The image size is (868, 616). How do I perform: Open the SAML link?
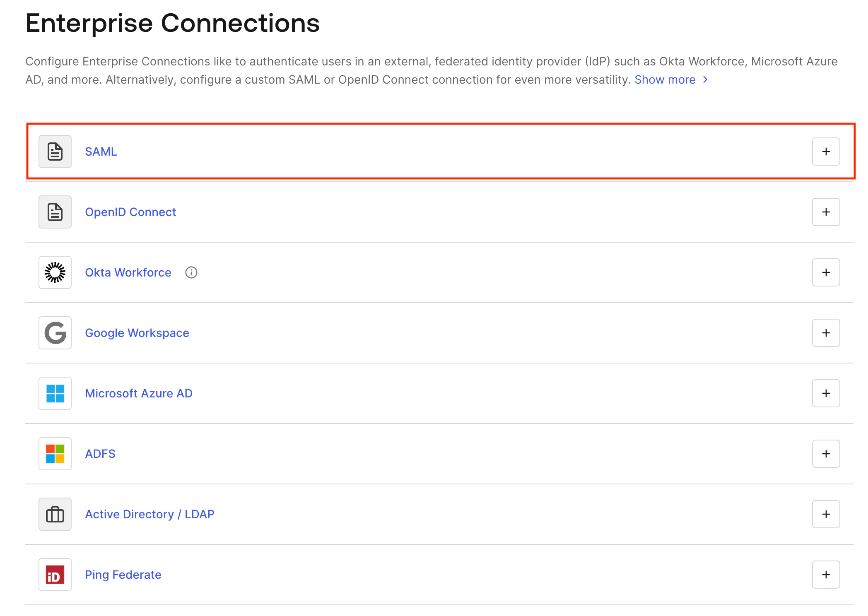click(x=101, y=152)
